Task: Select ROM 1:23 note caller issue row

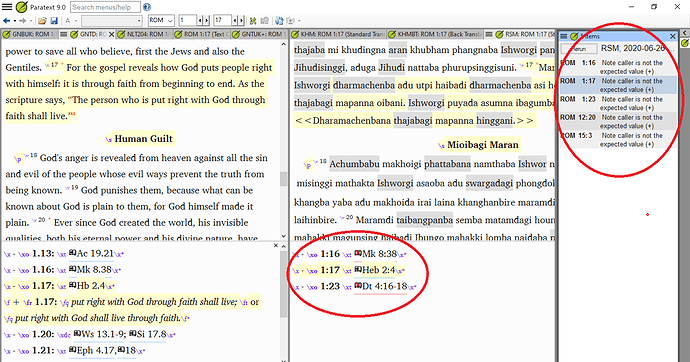Action: 618,103
